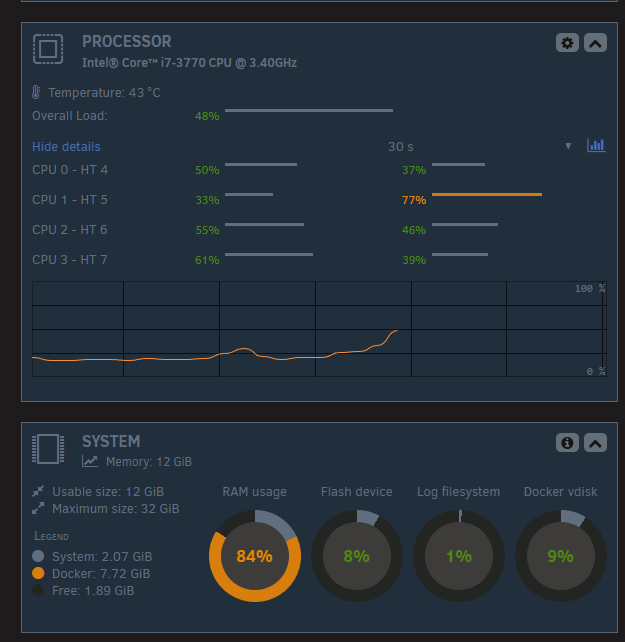
Task: Click the 'Log filesystem' gauge label
Action: tap(458, 492)
